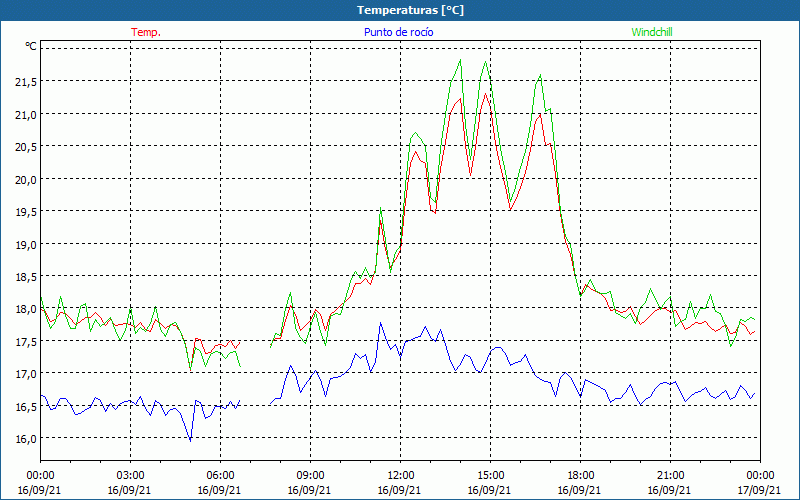Click the '18:00' time axis label
The width and height of the screenshot is (800, 500).
[580, 476]
